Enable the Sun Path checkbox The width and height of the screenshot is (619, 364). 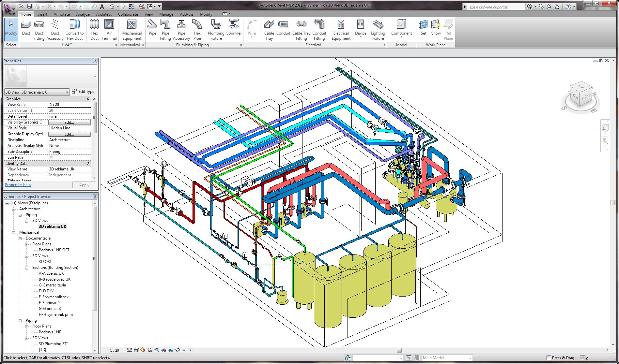coord(51,158)
